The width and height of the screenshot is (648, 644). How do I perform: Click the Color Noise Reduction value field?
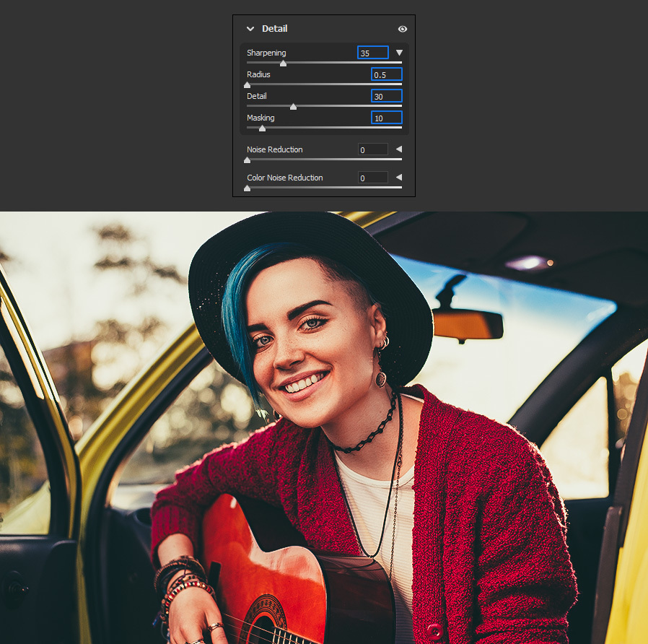pyautogui.click(x=373, y=178)
